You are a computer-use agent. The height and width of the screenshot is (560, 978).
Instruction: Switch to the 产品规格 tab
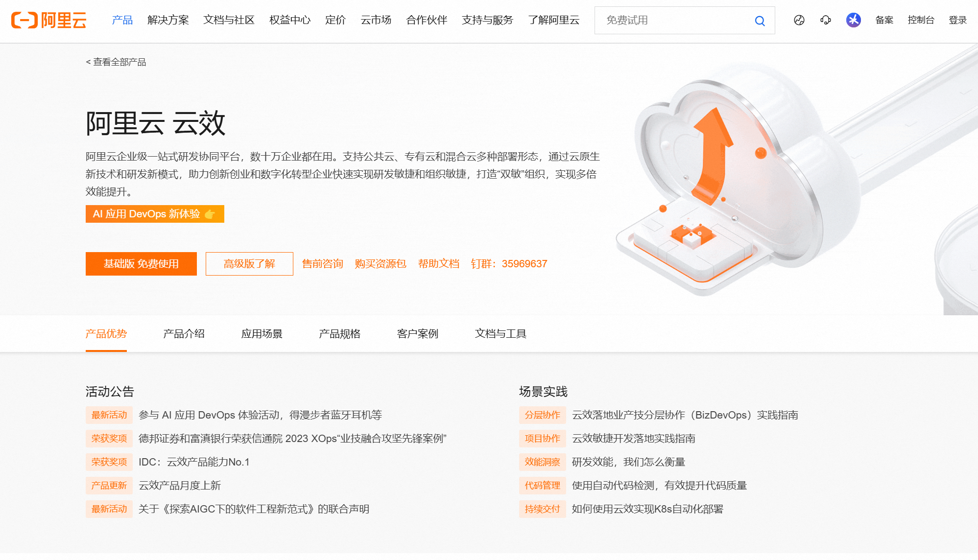pos(339,334)
